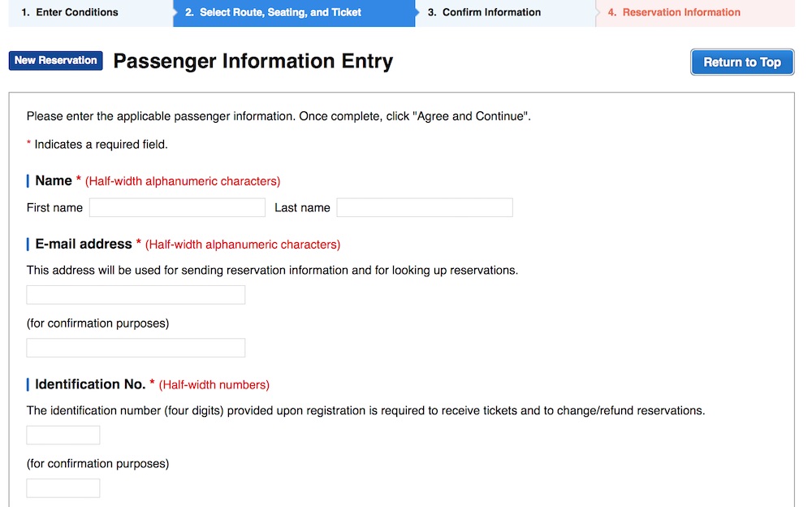This screenshot has width=812, height=507.
Task: Click the First name label
Action: [x=54, y=208]
